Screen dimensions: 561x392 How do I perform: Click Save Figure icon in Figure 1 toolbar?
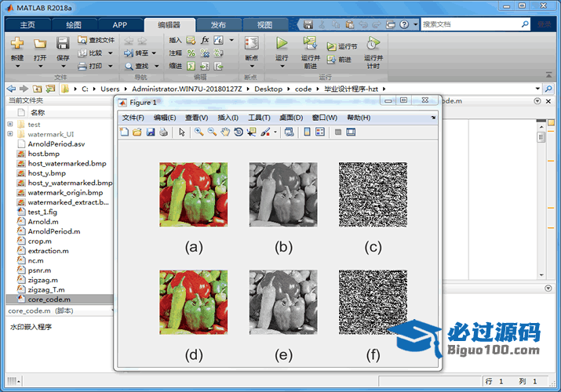(151, 132)
